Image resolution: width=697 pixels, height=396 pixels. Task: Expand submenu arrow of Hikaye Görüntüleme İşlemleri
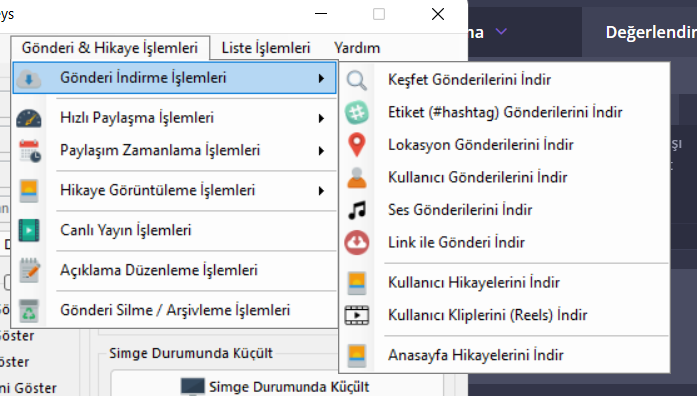point(321,191)
